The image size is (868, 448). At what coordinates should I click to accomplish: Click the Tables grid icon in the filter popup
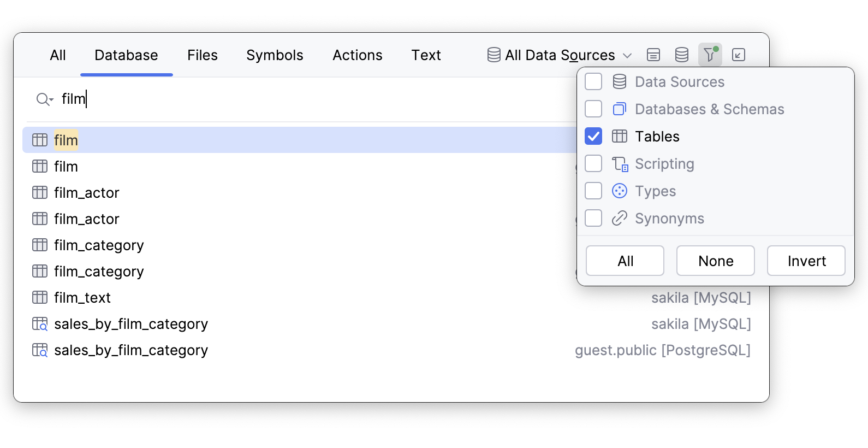[620, 136]
